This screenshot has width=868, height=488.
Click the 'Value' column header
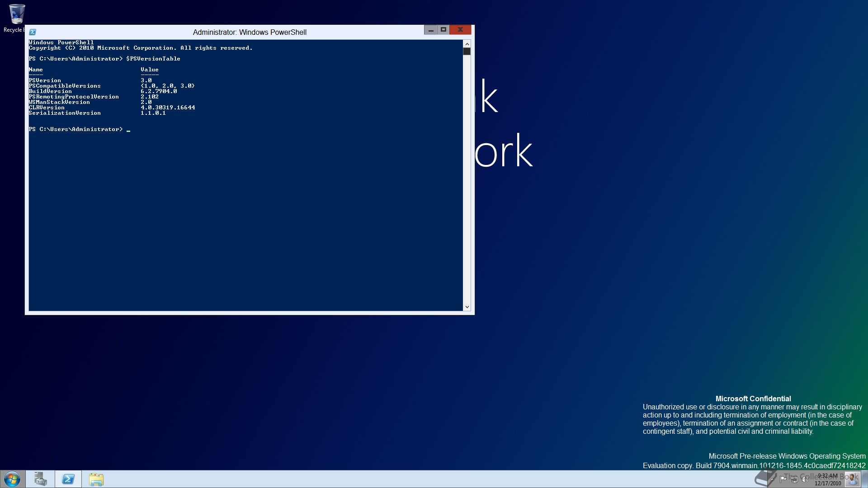150,70
